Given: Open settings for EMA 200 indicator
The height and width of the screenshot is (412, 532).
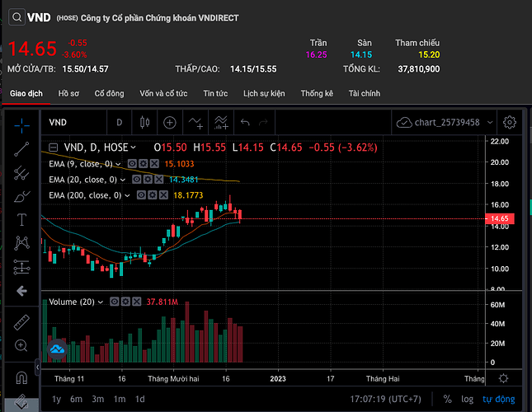Looking at the screenshot, I should [x=153, y=195].
